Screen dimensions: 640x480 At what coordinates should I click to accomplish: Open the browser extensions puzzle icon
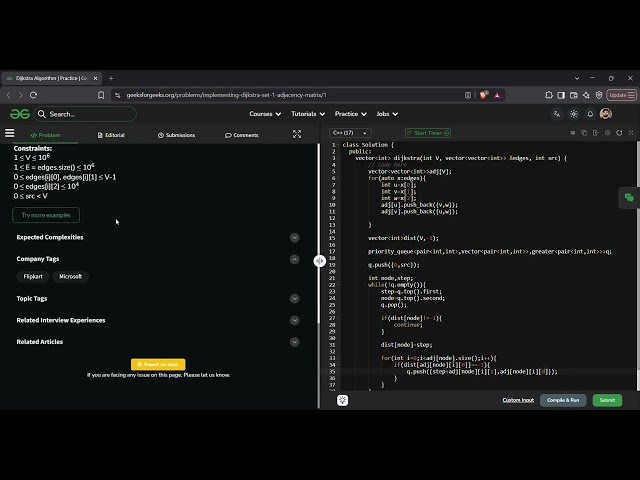(549, 95)
